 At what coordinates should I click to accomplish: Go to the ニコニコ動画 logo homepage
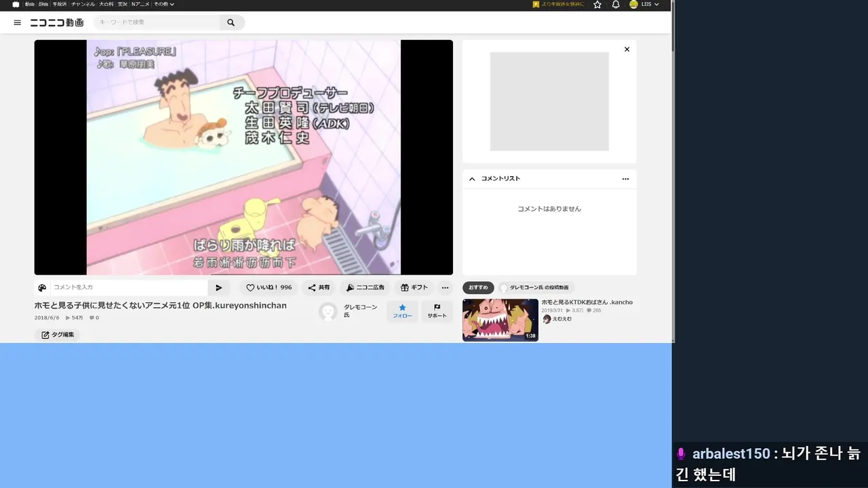click(57, 22)
